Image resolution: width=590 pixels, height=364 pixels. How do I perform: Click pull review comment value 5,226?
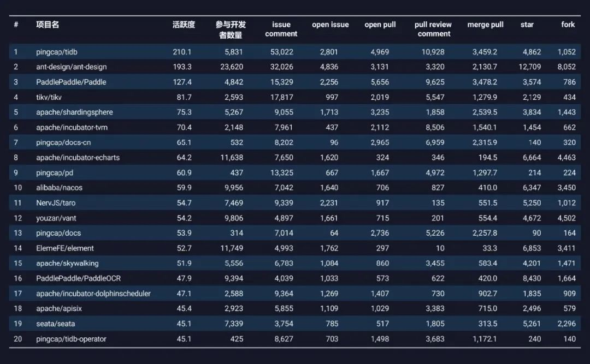[435, 233]
